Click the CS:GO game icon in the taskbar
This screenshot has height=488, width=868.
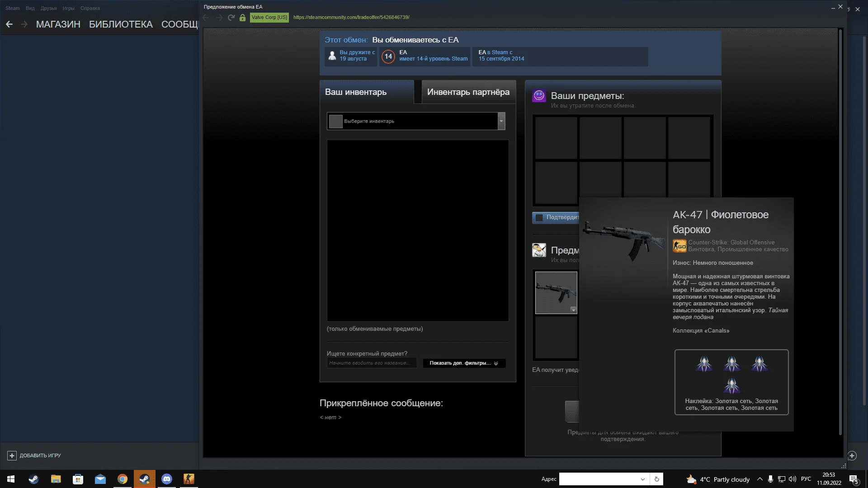pos(189,479)
